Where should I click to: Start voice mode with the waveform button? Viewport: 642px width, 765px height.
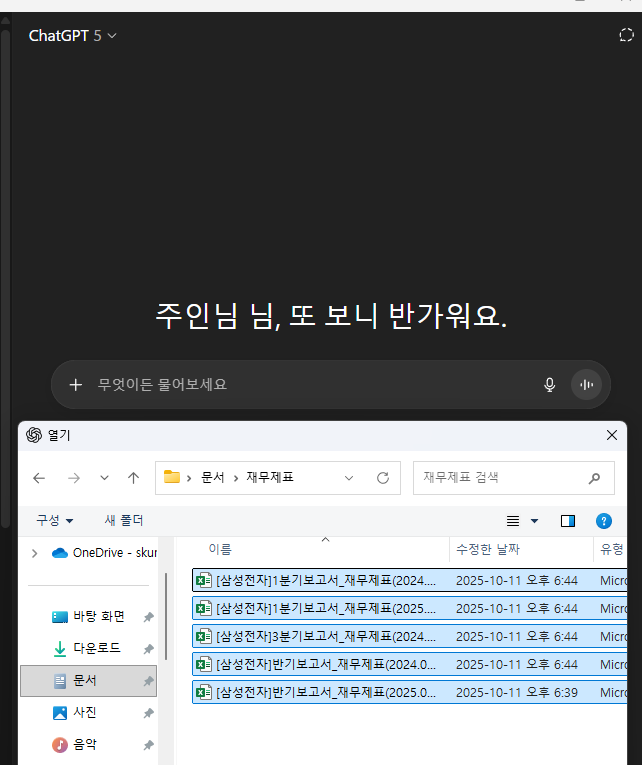pos(586,385)
